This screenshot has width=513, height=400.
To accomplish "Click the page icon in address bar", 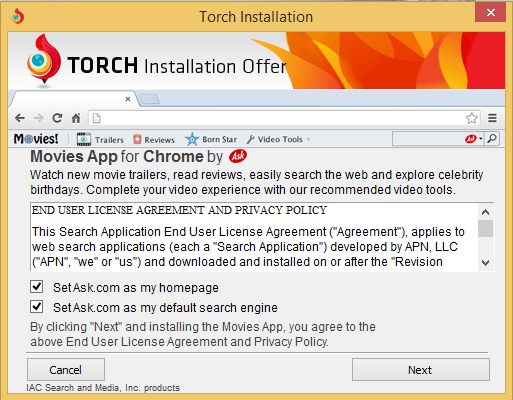I will pyautogui.click(x=97, y=118).
